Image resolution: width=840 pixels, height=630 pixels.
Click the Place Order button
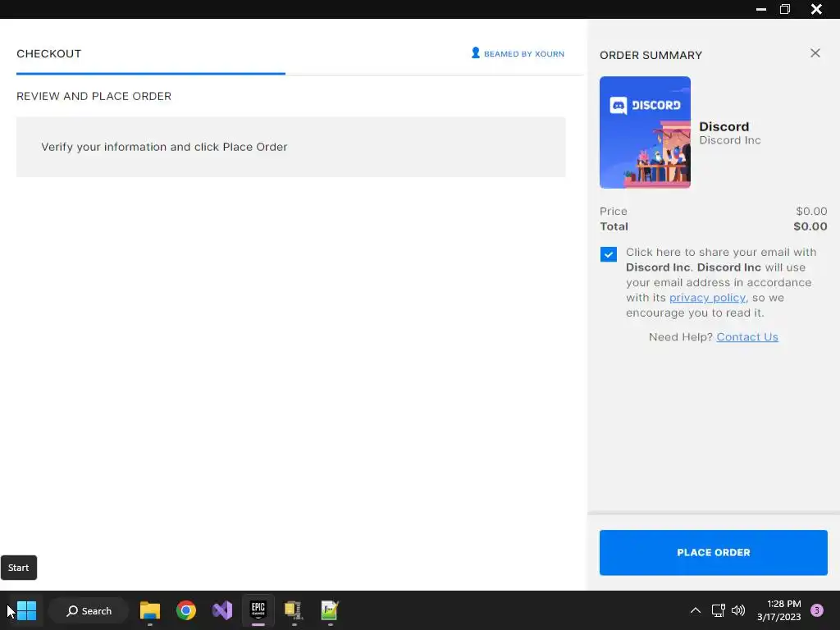[713, 552]
